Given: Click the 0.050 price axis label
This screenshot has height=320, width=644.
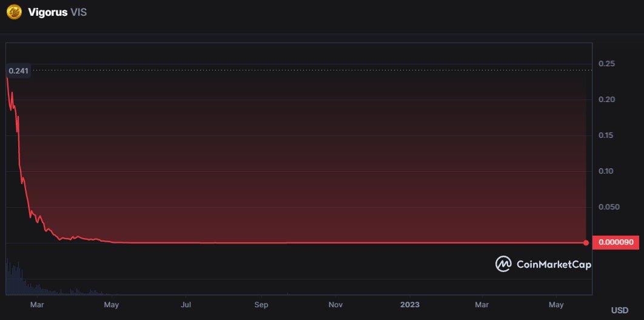Looking at the screenshot, I should (x=608, y=207).
